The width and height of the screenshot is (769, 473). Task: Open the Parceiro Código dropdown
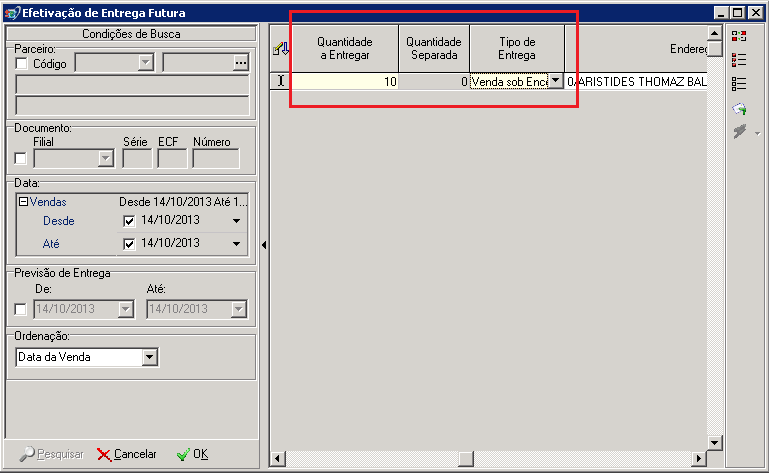(145, 63)
